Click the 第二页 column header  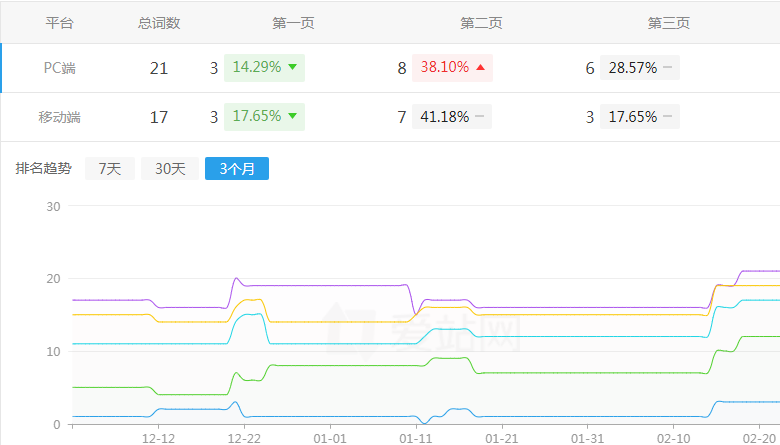tap(481, 23)
